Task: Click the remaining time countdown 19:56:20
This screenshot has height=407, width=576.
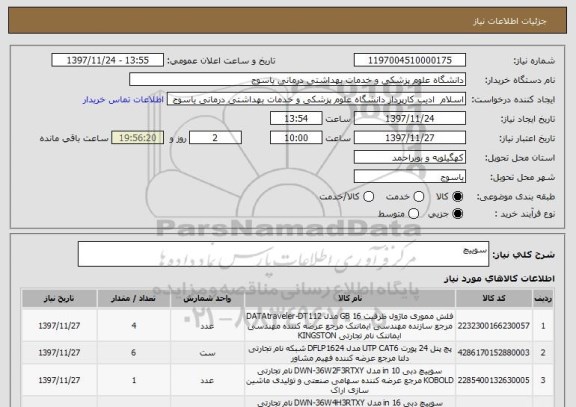Action: [138, 138]
